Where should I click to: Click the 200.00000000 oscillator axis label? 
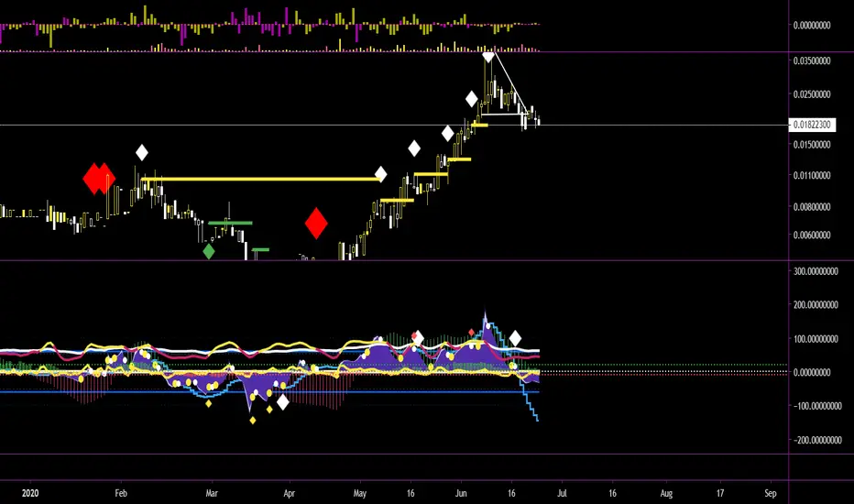(816, 305)
